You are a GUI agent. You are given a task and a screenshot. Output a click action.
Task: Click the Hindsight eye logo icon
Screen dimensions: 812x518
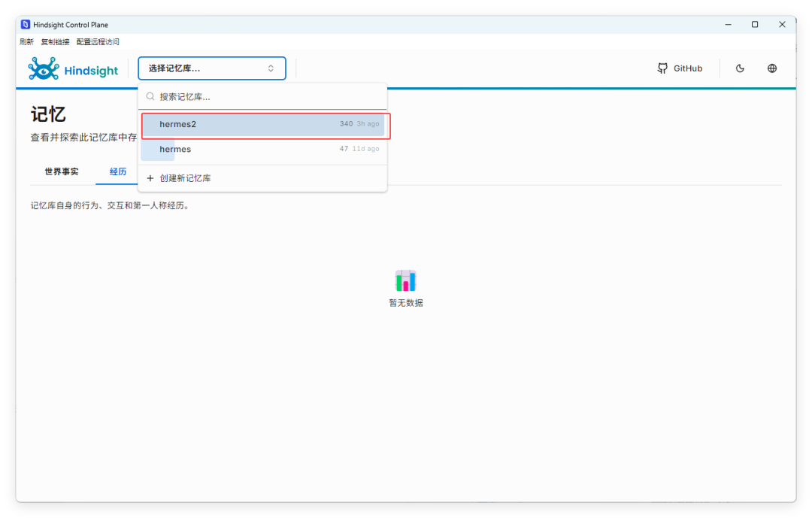44,68
